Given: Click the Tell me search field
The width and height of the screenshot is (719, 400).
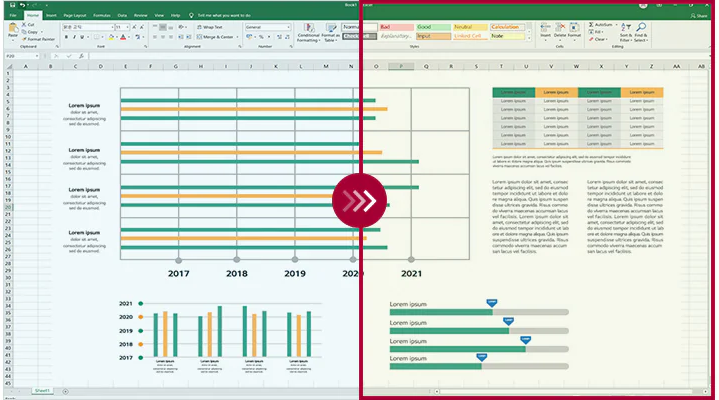Looking at the screenshot, I should (220, 16).
